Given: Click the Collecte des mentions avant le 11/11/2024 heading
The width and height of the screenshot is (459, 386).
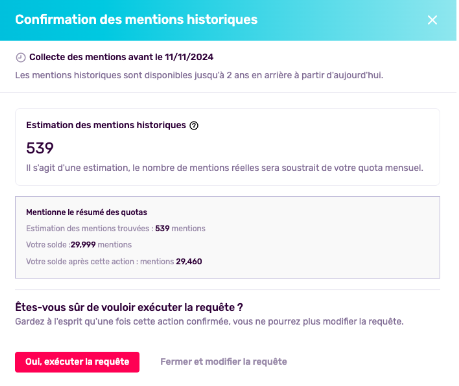Looking at the screenshot, I should coord(121,57).
